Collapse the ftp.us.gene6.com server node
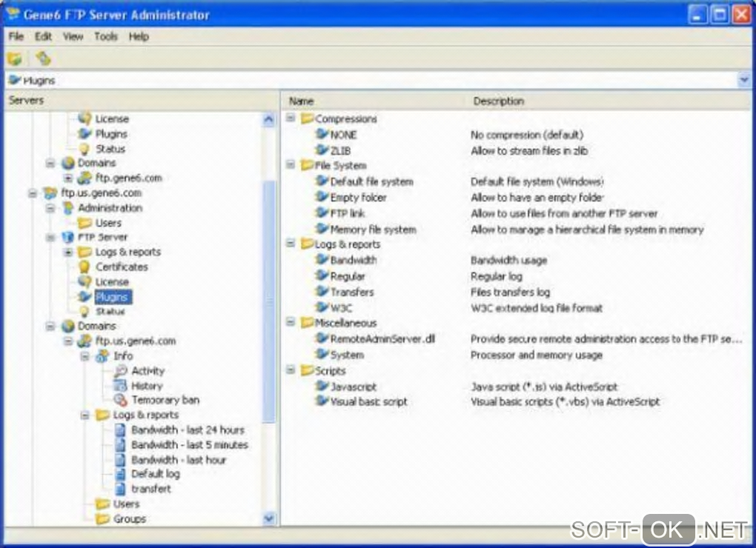Screen dimensions: 756x548 [33, 193]
